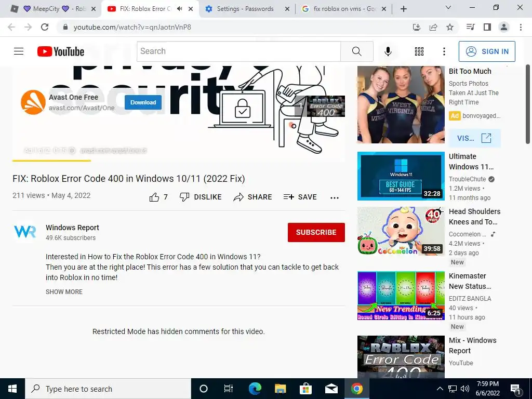Screen dimensions: 532x399
Task: Open a new Chrome tab
Action: click(403, 9)
